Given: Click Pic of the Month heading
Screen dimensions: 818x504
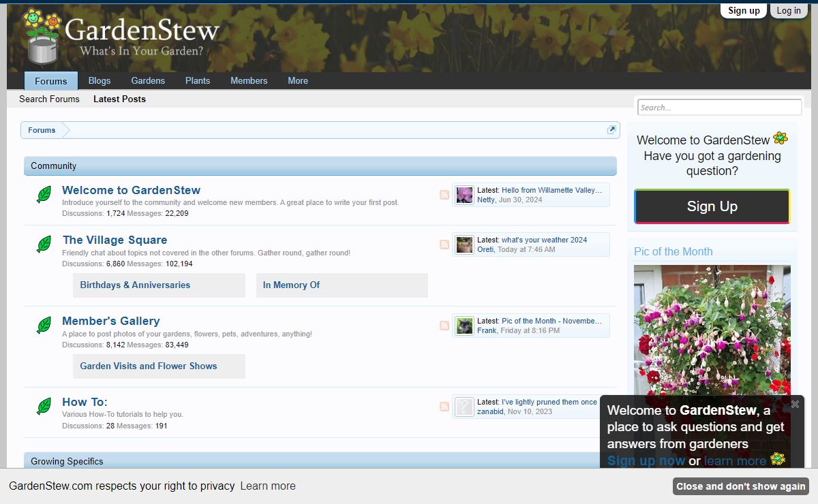Looking at the screenshot, I should [673, 251].
